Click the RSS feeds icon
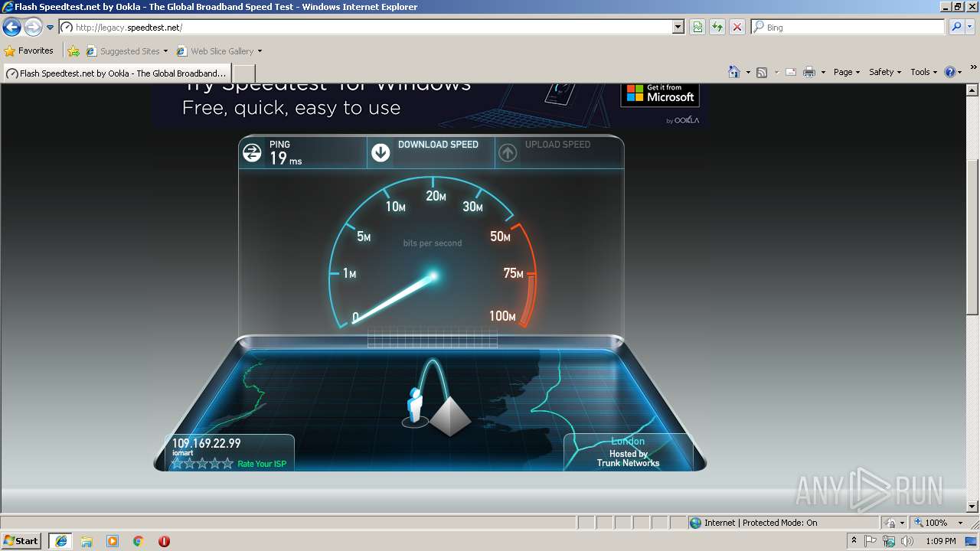 click(x=762, y=72)
